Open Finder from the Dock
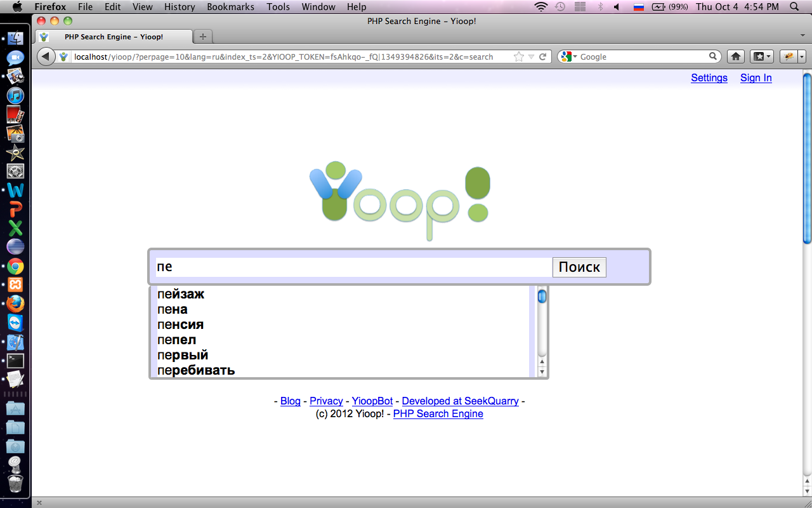Image resolution: width=812 pixels, height=508 pixels. click(15, 38)
